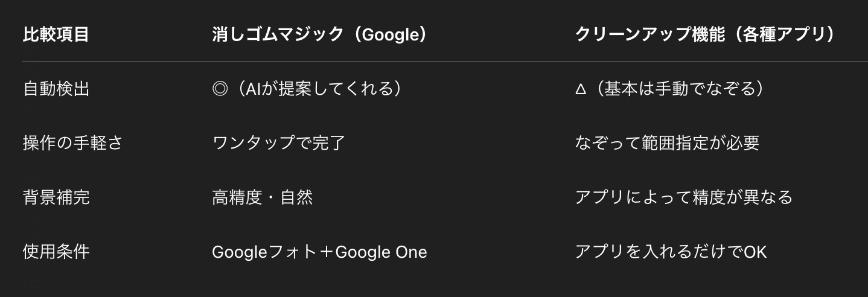Click the ワンタップで完了 cell

point(278,143)
